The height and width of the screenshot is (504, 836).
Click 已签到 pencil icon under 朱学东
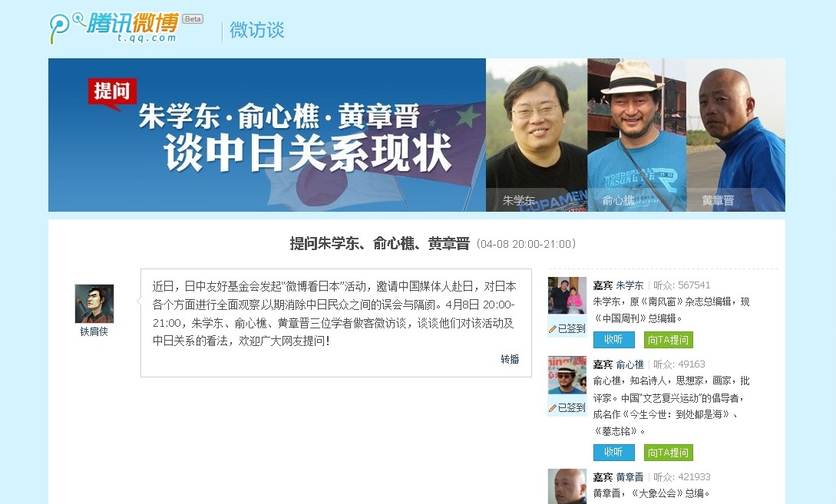coord(553,329)
